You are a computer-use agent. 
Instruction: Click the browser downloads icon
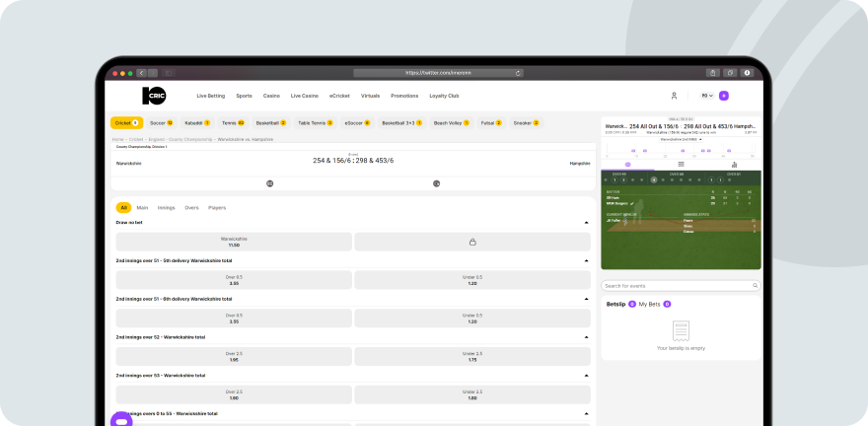point(748,73)
